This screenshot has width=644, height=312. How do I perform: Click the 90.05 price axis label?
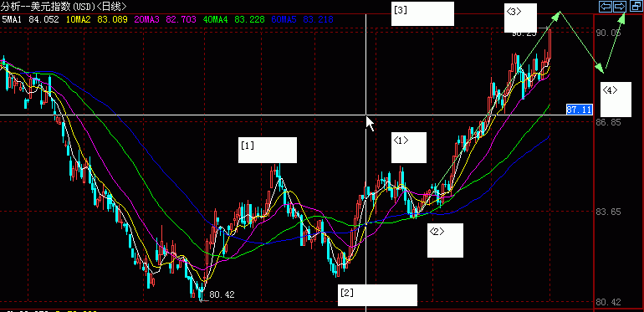[608, 33]
